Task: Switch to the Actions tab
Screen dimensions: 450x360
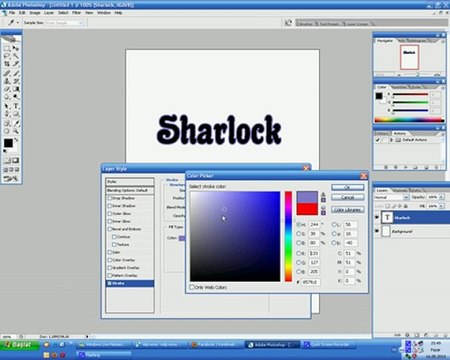Action: [399, 133]
